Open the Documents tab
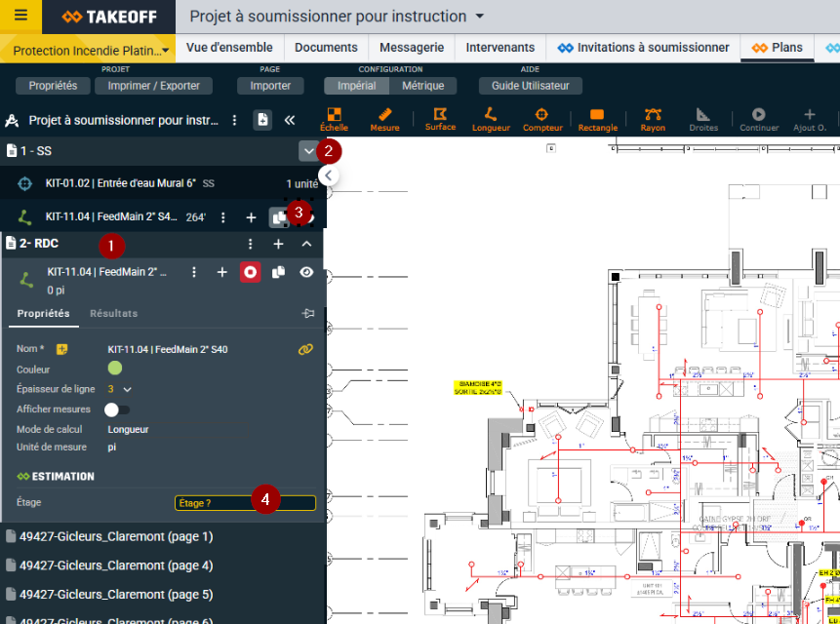840x624 pixels. (326, 47)
